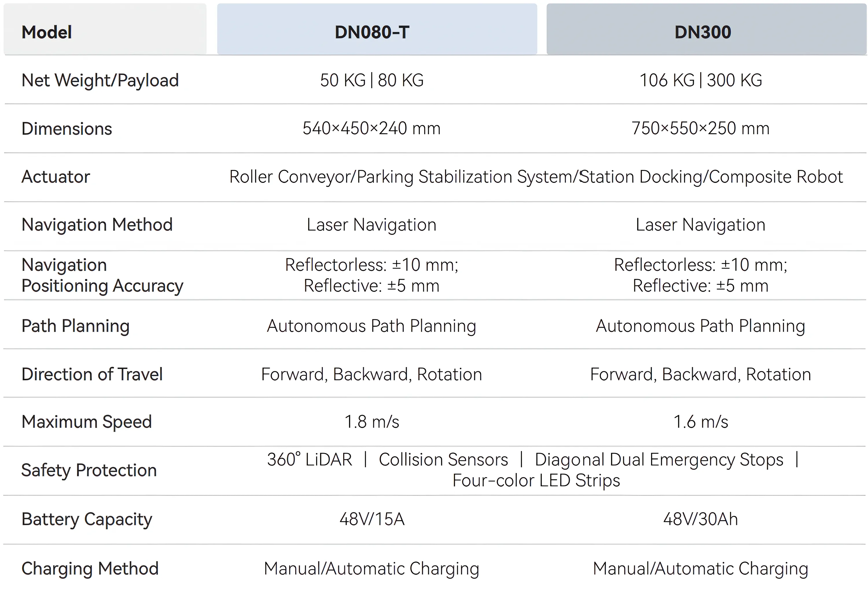868x589 pixels.
Task: Click the 1.8 m/s maximum speed value
Action: point(372,422)
